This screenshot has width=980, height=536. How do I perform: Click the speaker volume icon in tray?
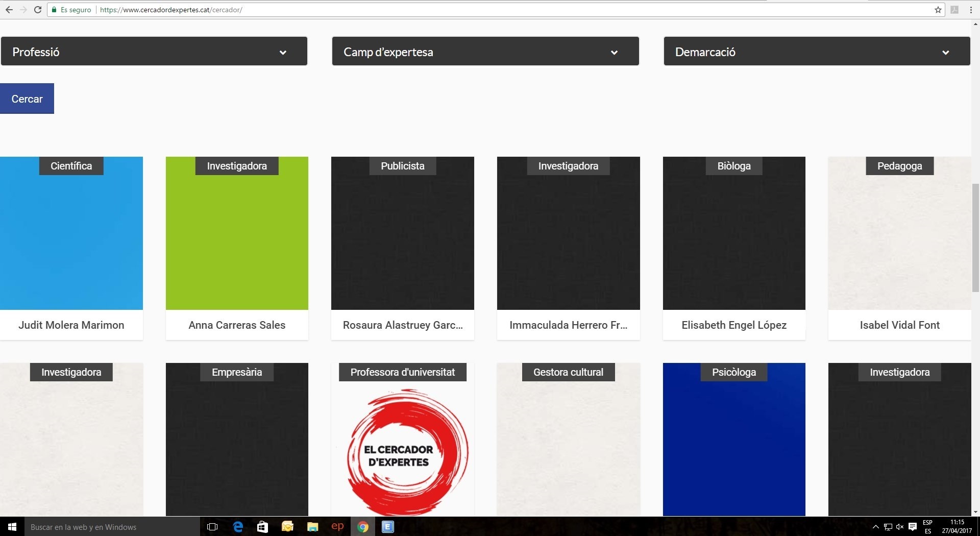899,527
